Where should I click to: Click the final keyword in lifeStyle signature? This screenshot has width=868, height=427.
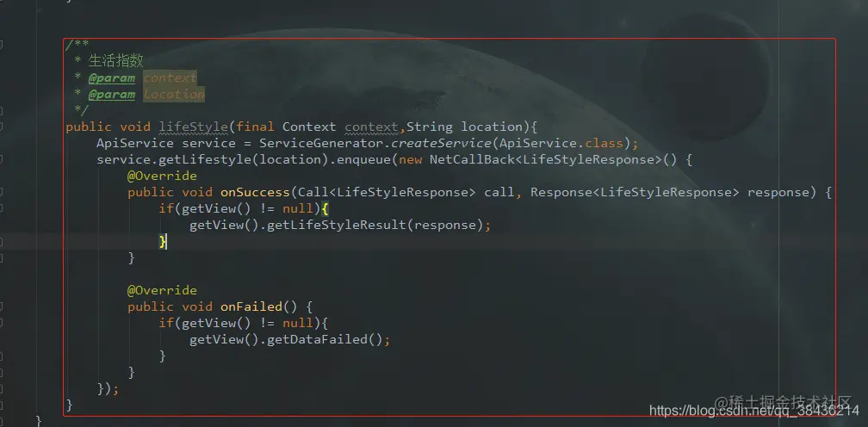pyautogui.click(x=255, y=127)
